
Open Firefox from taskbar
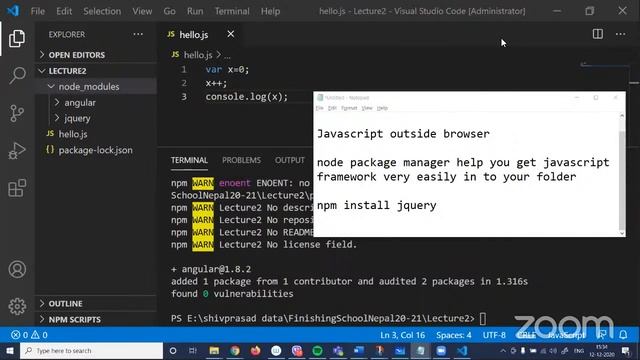tap(256, 351)
